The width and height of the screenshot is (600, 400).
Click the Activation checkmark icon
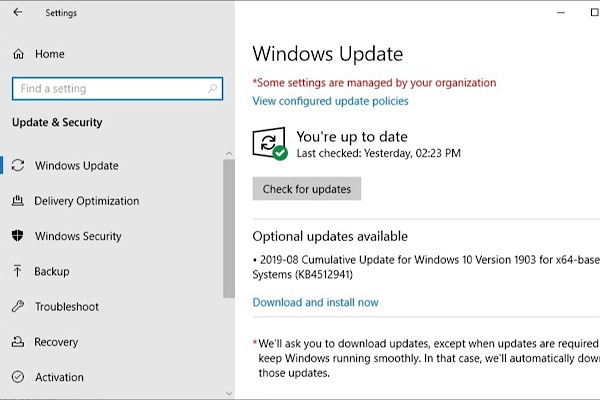18,377
